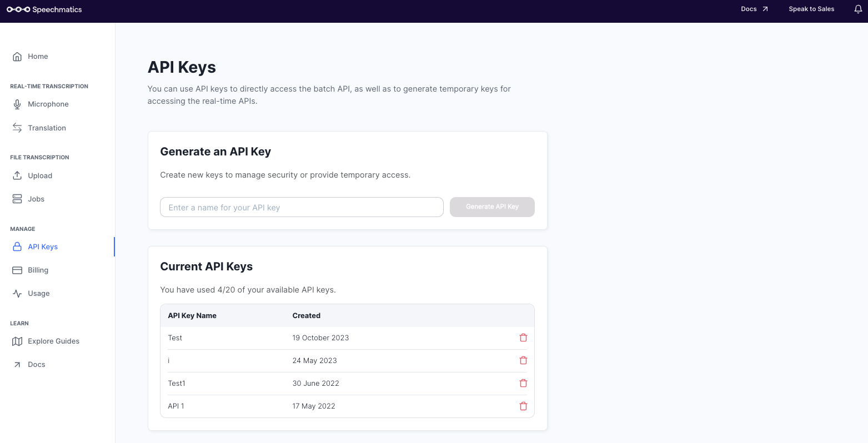This screenshot has width=868, height=443.
Task: Click the Speechmatics logo
Action: pyautogui.click(x=44, y=9)
